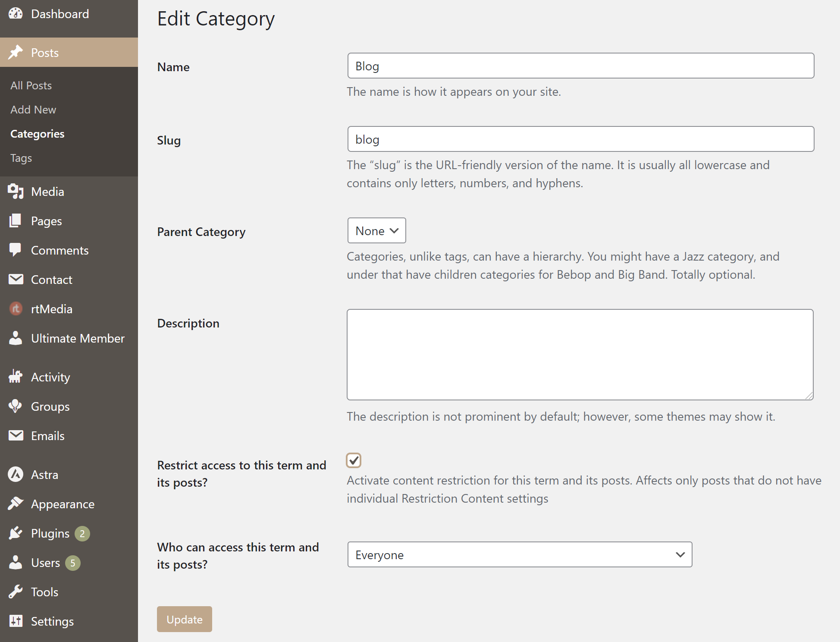Click the rtMedia logo icon

click(x=16, y=309)
